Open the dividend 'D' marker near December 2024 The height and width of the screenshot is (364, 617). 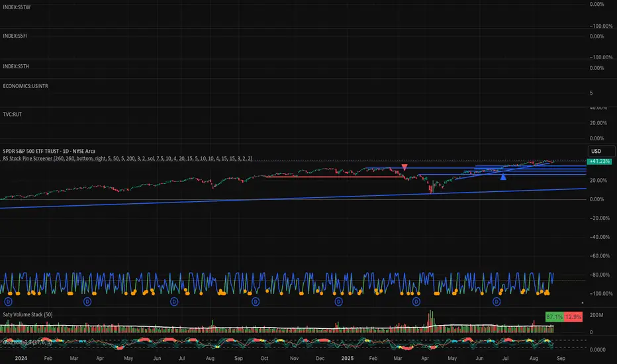(338, 302)
